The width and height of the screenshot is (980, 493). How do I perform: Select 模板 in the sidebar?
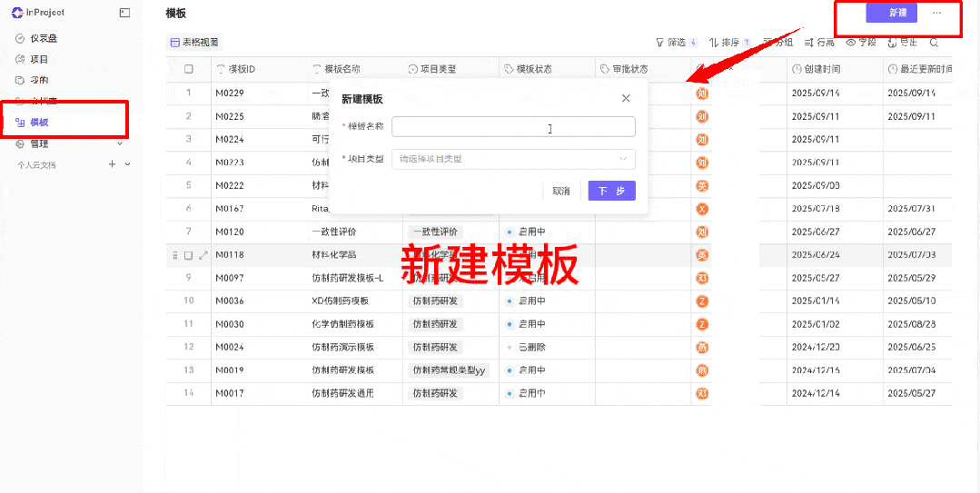[x=32, y=123]
